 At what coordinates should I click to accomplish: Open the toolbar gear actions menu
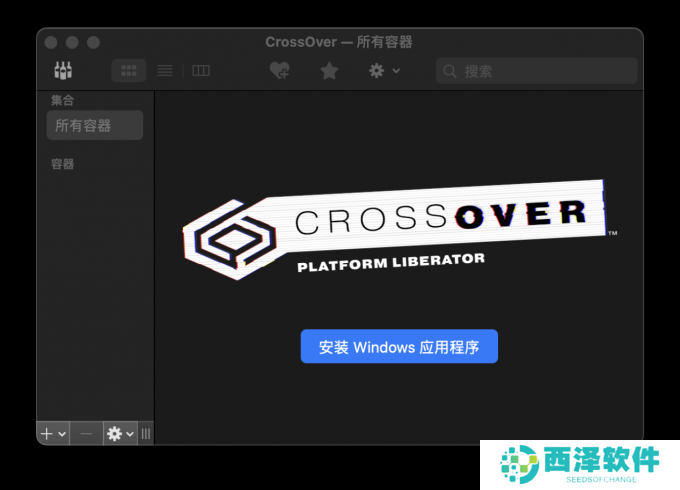coord(383,71)
